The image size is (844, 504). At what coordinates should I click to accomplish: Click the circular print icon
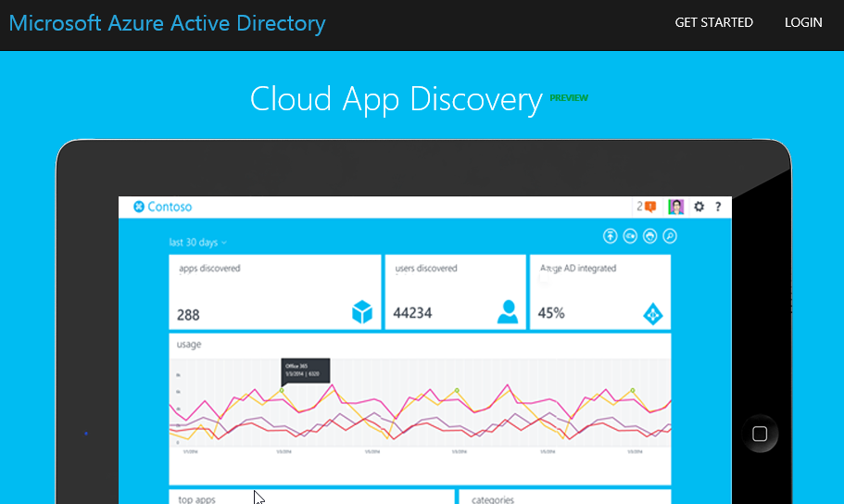pos(649,236)
